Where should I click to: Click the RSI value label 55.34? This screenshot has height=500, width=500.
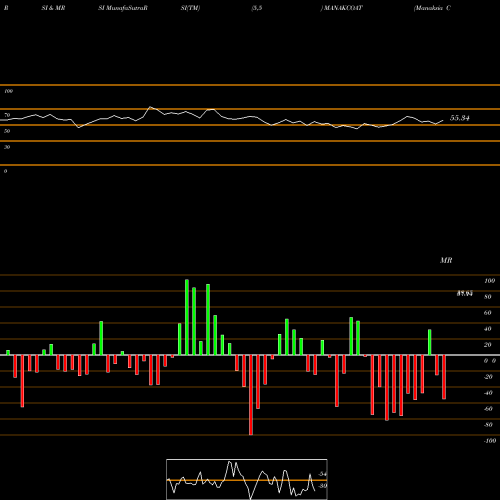(x=460, y=118)
